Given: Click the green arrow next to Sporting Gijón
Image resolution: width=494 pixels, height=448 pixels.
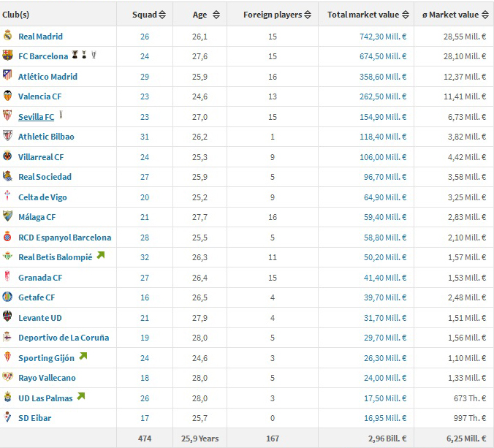Looking at the screenshot, I should tap(83, 357).
